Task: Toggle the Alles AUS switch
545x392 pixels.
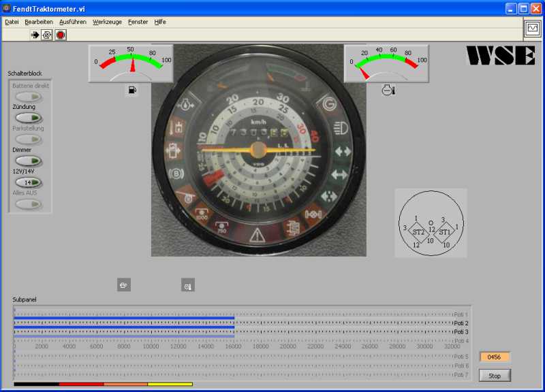Action: click(29, 203)
